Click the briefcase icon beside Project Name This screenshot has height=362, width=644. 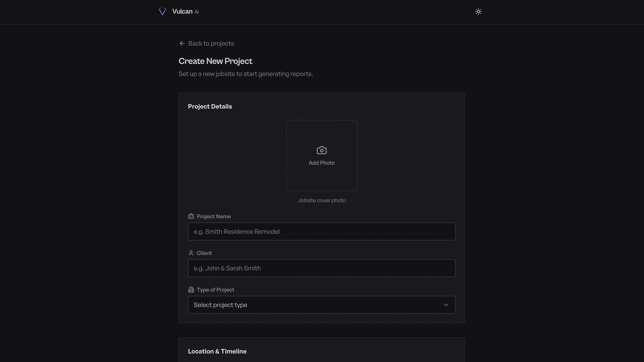tap(191, 216)
